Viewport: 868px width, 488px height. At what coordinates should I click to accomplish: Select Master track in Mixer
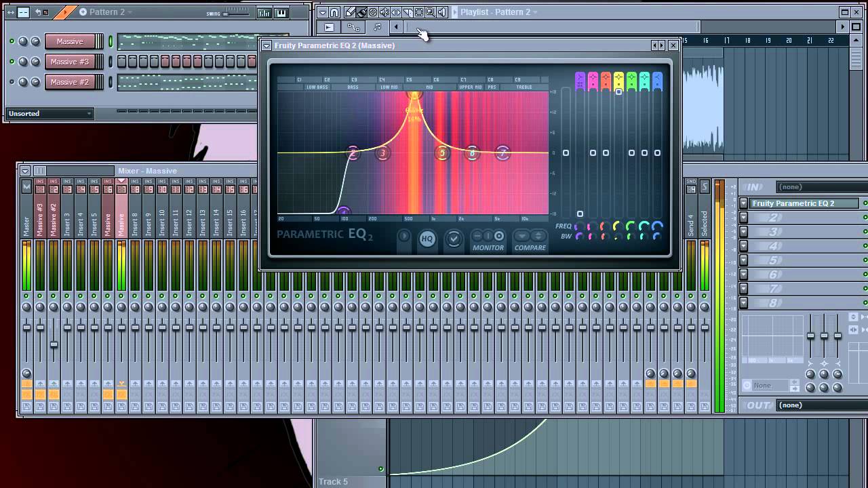coord(26,209)
